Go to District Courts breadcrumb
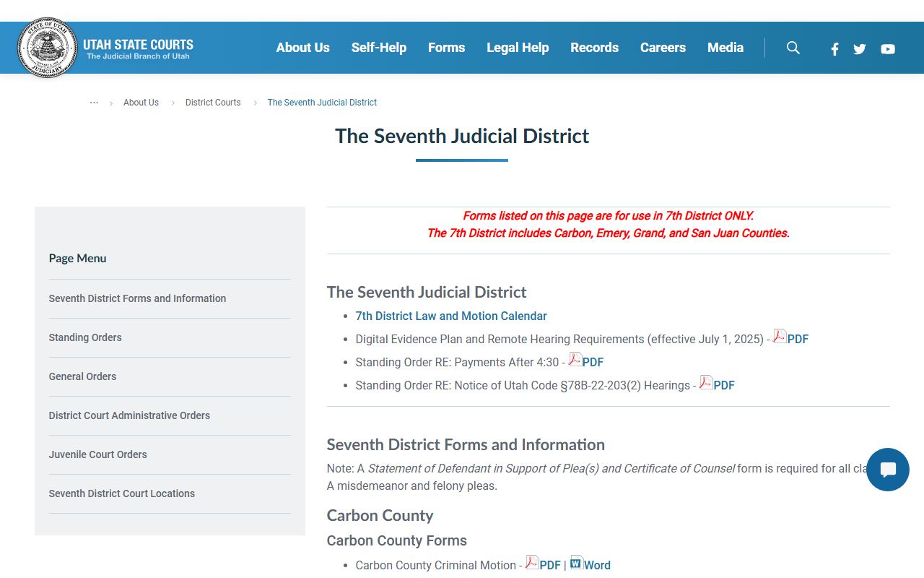This screenshot has height=578, width=924. point(213,103)
